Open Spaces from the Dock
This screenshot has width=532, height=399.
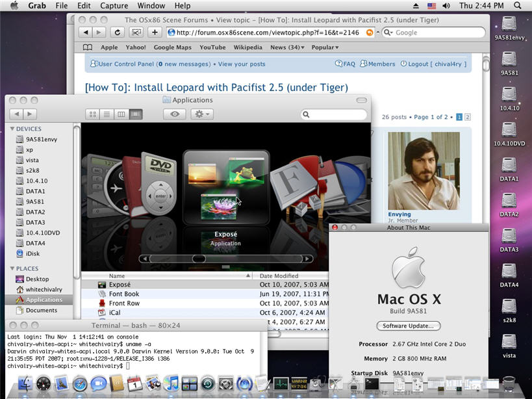coord(189,384)
